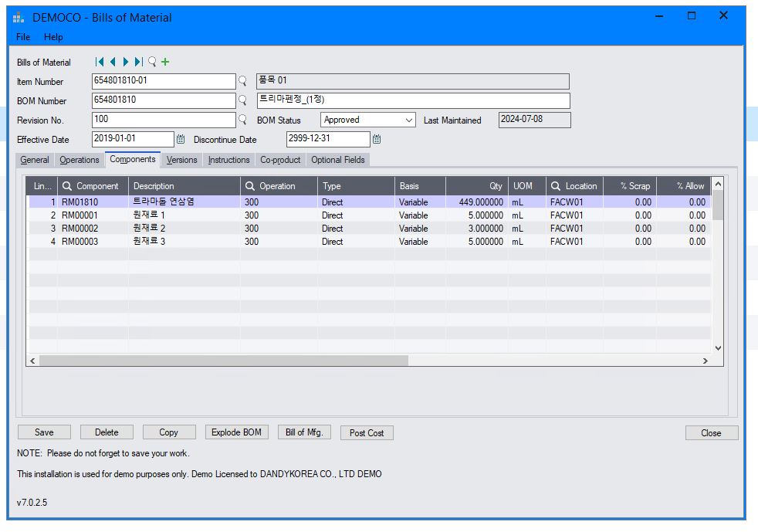Open the File menu
The image size is (758, 532).
pos(22,37)
